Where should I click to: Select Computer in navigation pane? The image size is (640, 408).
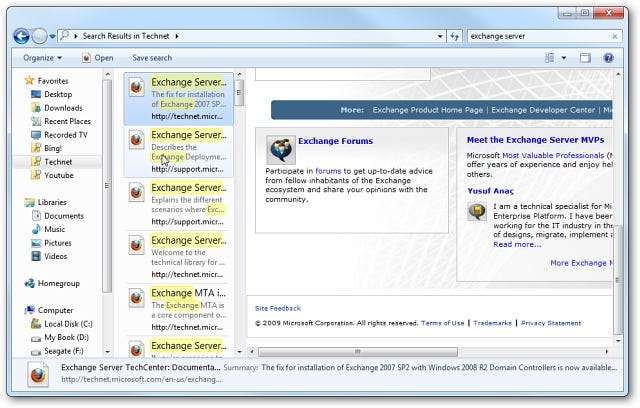(x=55, y=310)
